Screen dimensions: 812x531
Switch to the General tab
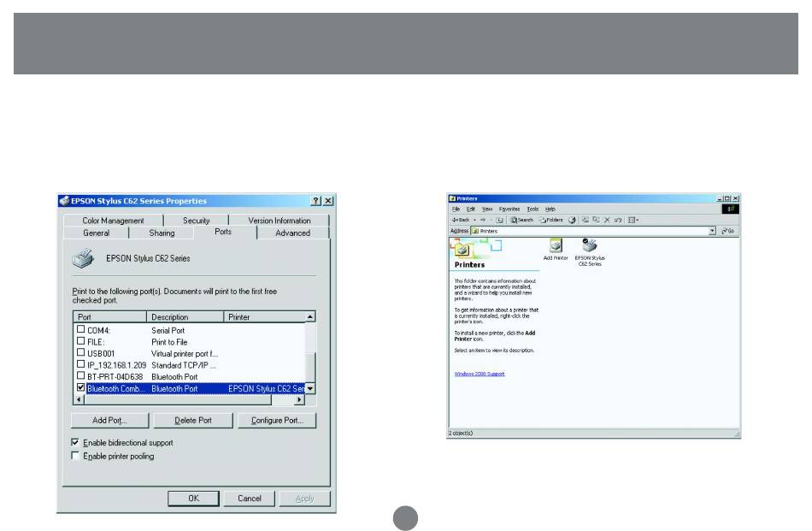point(96,233)
